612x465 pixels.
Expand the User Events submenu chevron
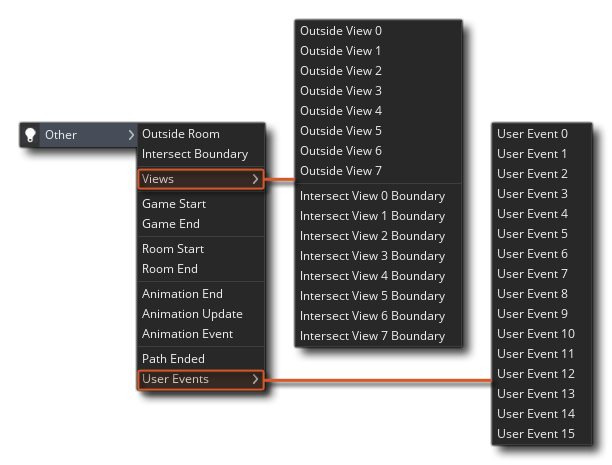click(255, 379)
